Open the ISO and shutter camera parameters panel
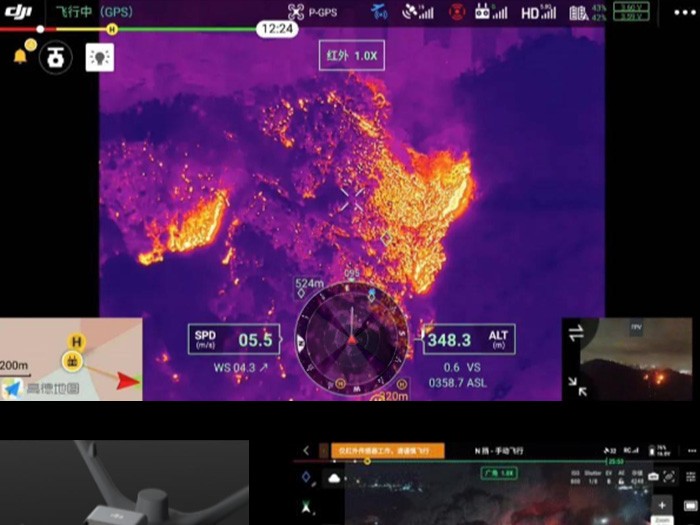Viewport: 700px width, 525px height. 606,477
